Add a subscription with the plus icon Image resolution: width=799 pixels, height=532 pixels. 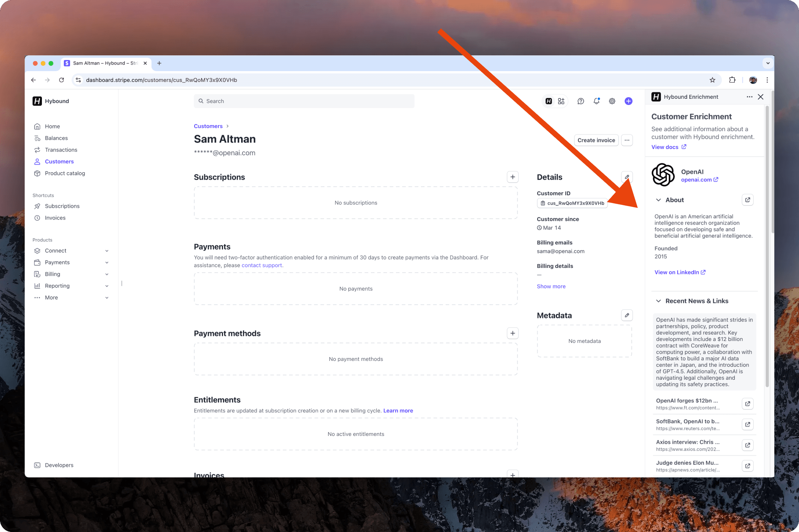pyautogui.click(x=513, y=177)
